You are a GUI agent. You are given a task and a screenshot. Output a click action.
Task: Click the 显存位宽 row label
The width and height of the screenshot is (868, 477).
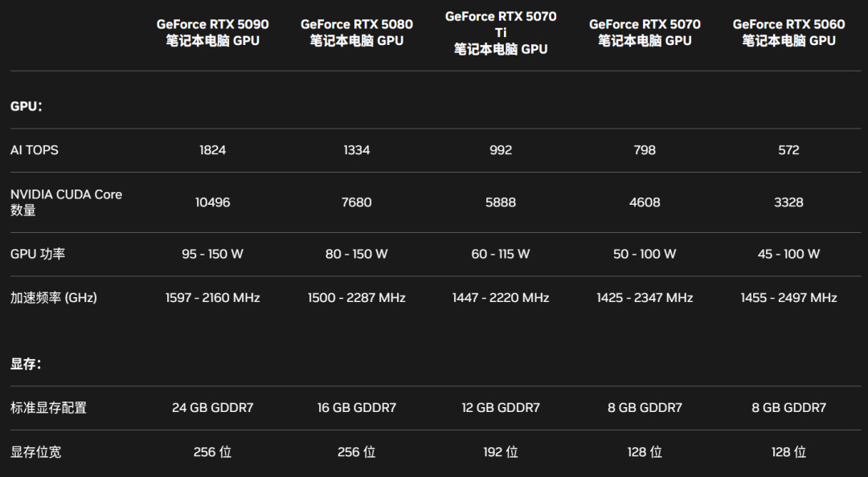click(35, 452)
